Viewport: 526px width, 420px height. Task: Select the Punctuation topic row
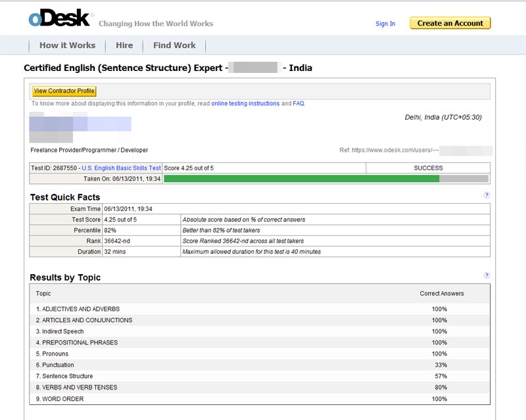pyautogui.click(x=260, y=365)
